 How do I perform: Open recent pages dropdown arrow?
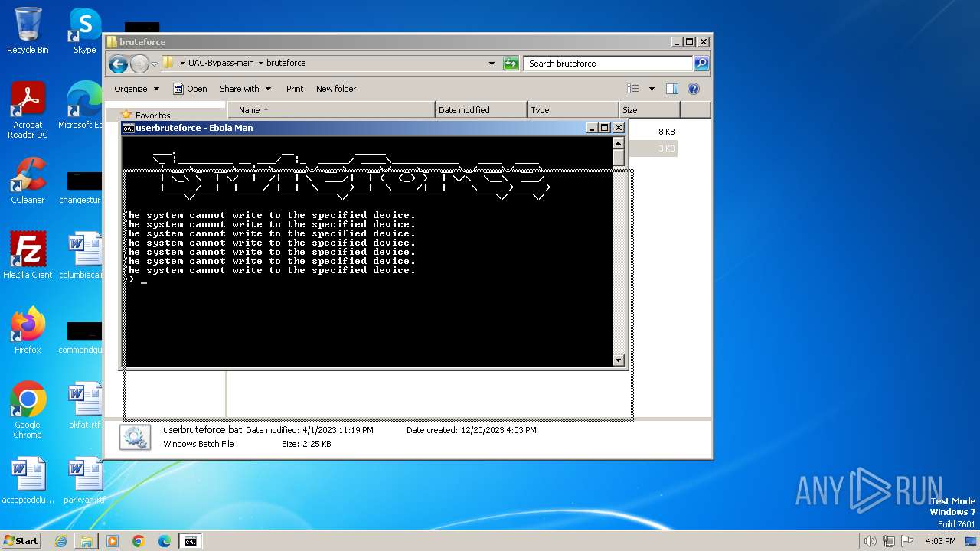(x=154, y=64)
